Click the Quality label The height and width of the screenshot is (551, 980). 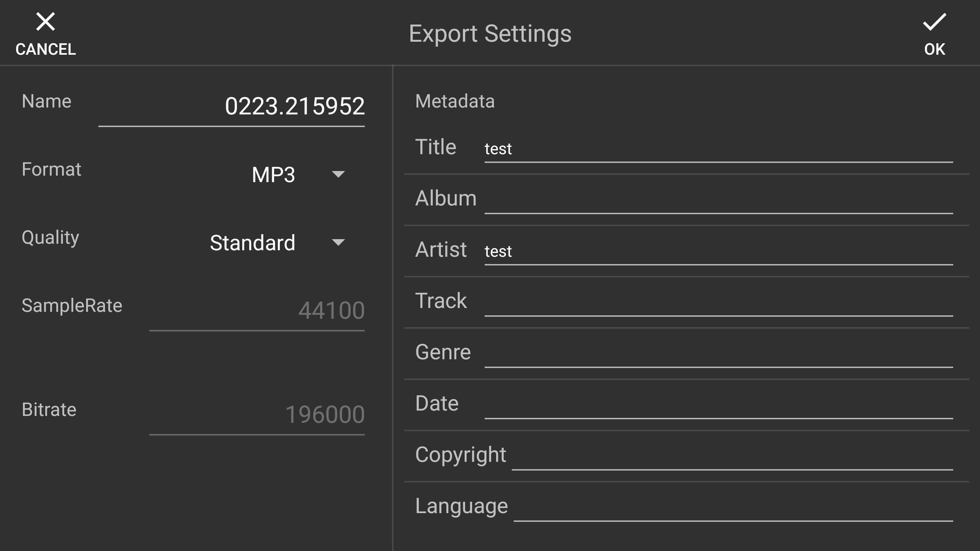(x=51, y=238)
